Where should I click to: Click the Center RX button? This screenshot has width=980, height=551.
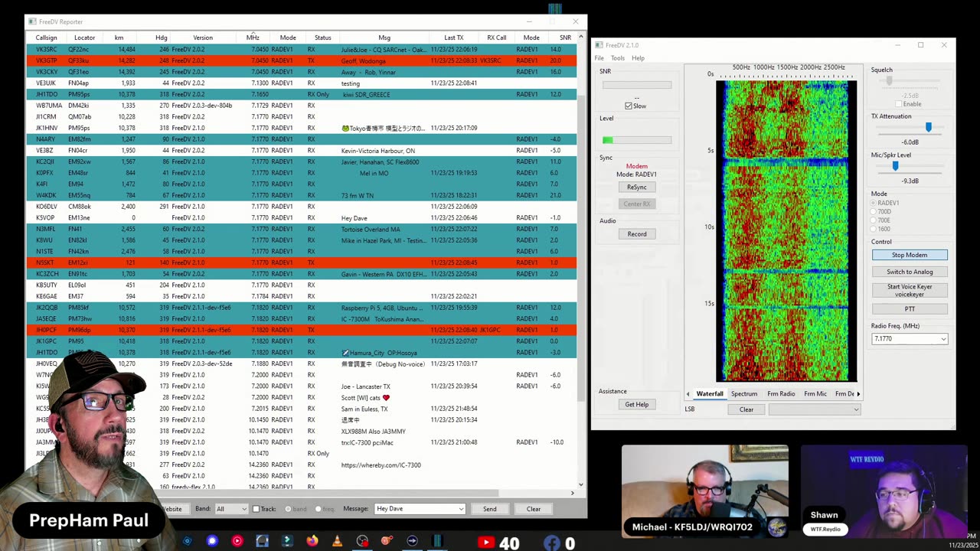(637, 204)
